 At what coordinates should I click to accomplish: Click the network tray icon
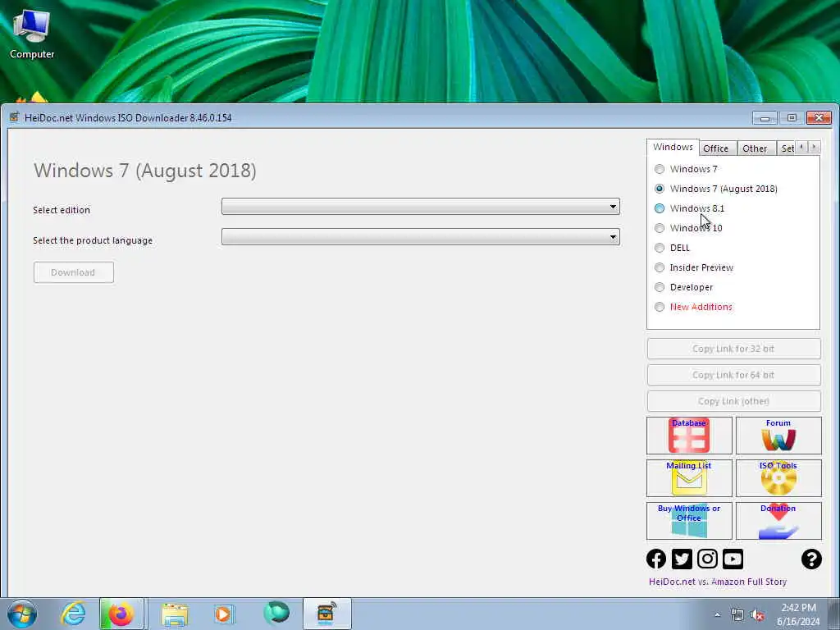(x=737, y=615)
